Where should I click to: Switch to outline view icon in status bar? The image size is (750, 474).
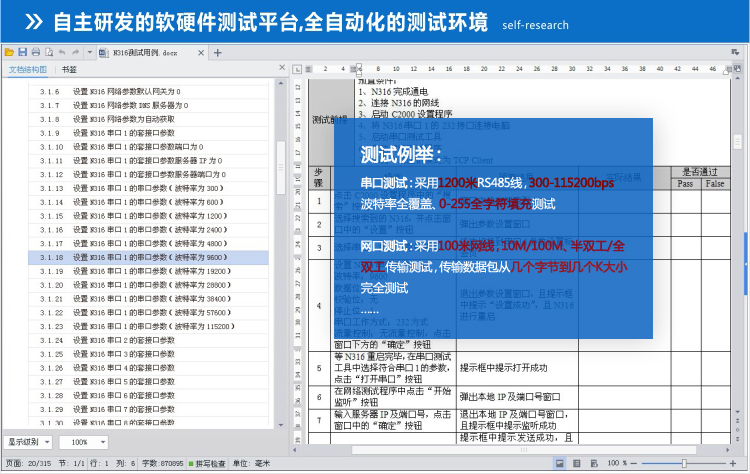point(575,464)
